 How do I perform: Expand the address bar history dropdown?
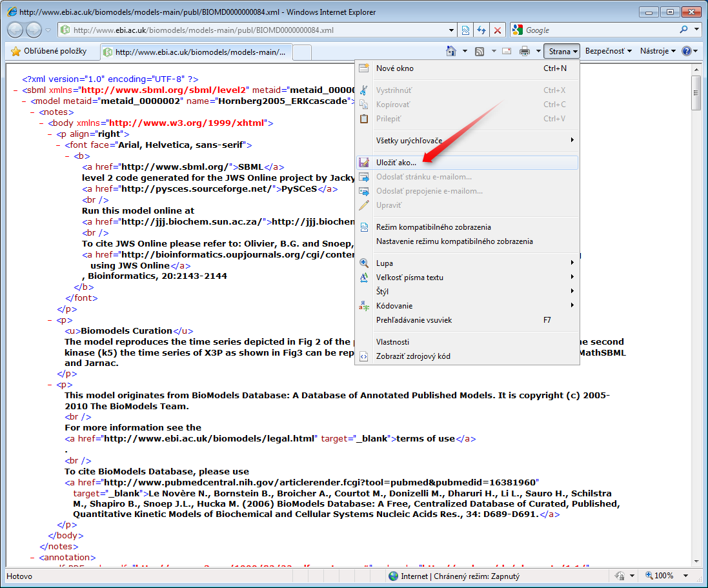click(451, 30)
